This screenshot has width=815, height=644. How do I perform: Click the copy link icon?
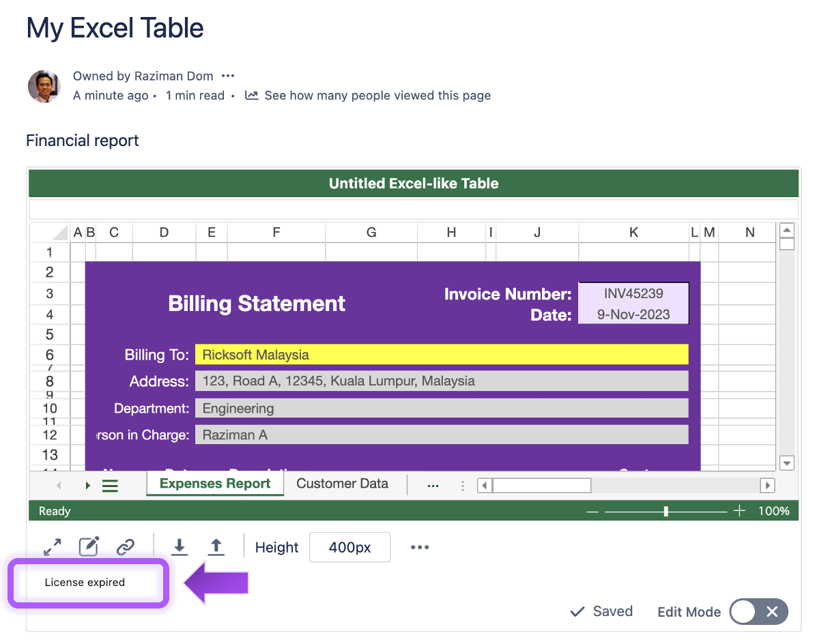pos(125,546)
